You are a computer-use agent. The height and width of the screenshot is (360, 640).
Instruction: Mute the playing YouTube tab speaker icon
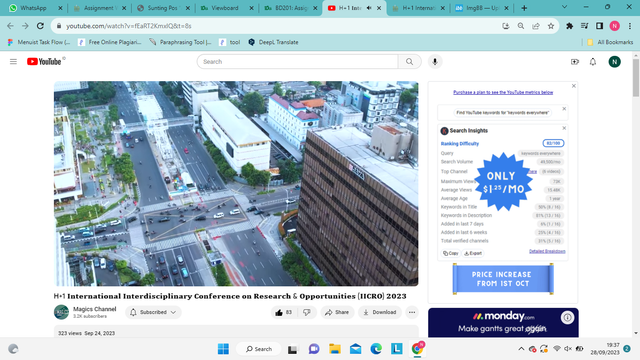tap(369, 8)
